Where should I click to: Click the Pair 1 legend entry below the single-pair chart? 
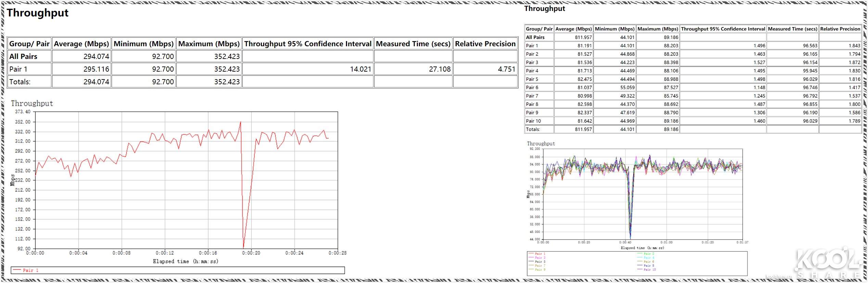pyautogui.click(x=26, y=270)
